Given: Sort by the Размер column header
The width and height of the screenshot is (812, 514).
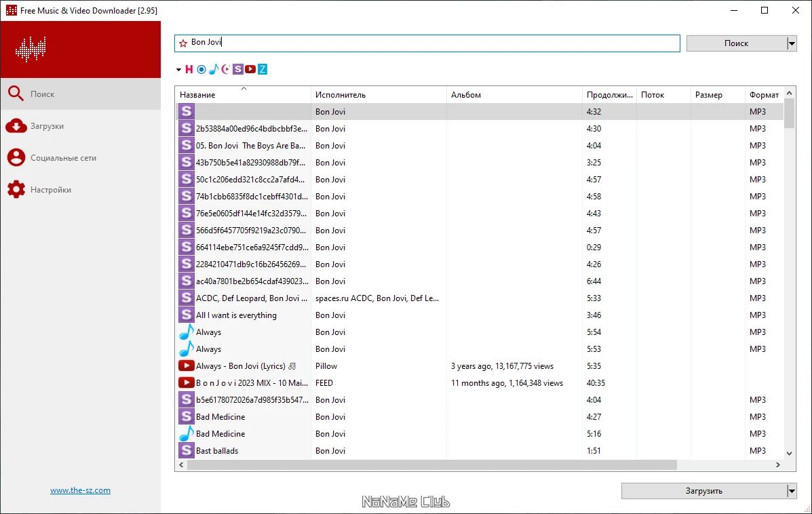Looking at the screenshot, I should tap(718, 95).
